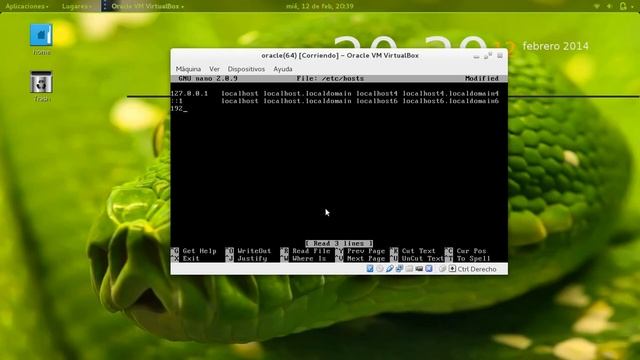Viewport: 640px width, 360px height.
Task: Click 'localhost6.localdomain6' text
Action: [451, 101]
